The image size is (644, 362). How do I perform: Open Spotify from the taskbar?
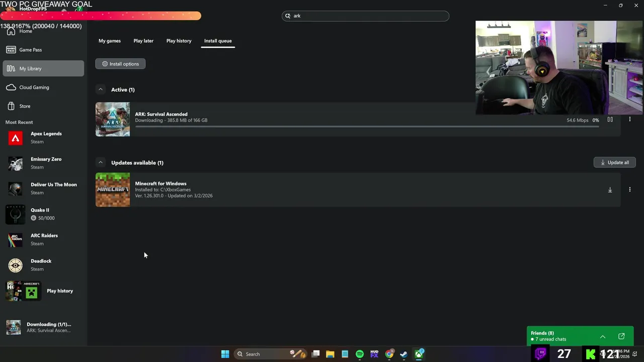(x=360, y=354)
